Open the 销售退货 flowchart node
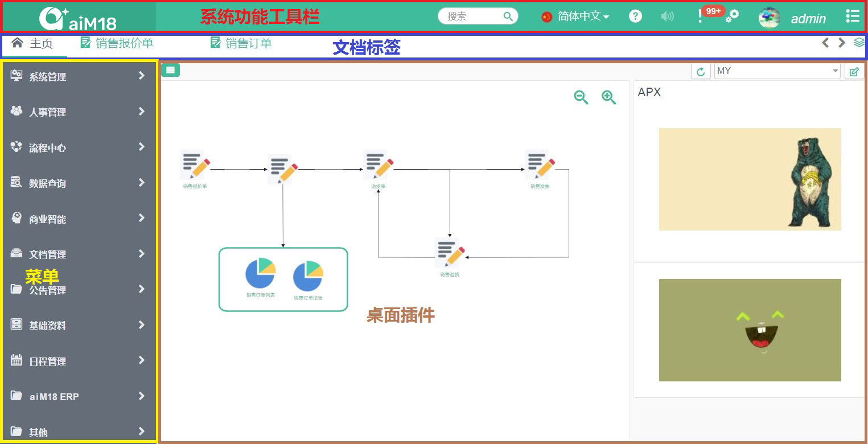This screenshot has width=868, height=444. pyautogui.click(x=450, y=257)
